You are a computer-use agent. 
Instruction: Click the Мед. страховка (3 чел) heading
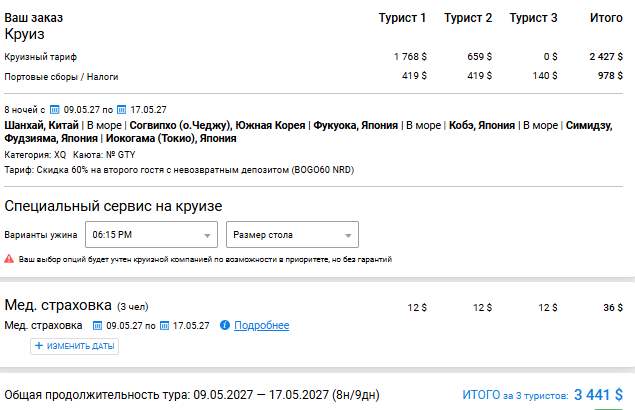coord(77,305)
